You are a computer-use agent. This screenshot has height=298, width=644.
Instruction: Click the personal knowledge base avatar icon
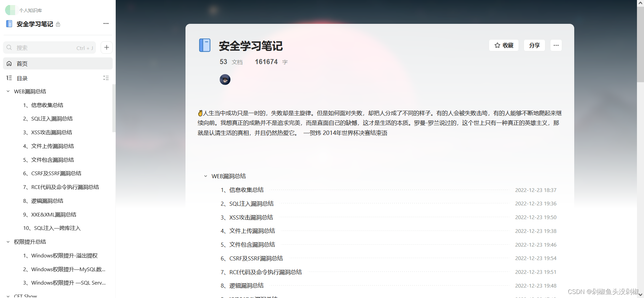pos(10,10)
